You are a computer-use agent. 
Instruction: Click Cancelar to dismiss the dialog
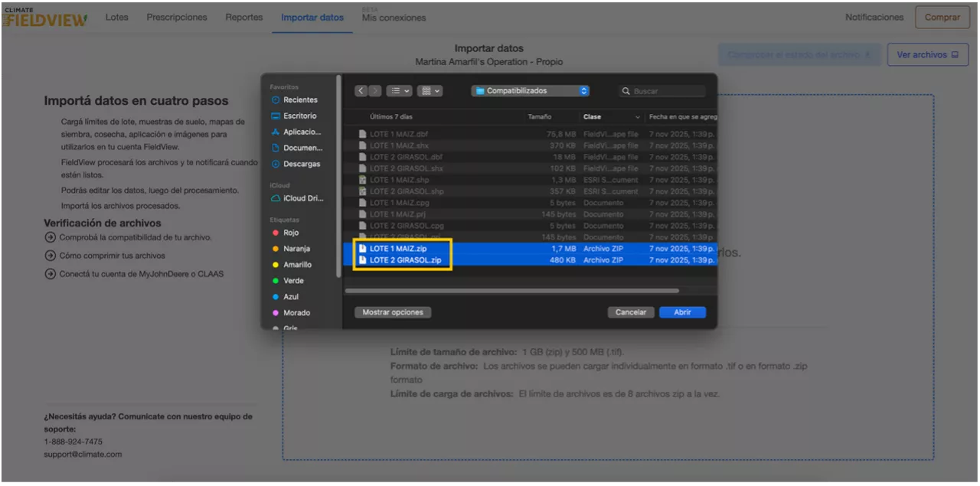pos(631,312)
